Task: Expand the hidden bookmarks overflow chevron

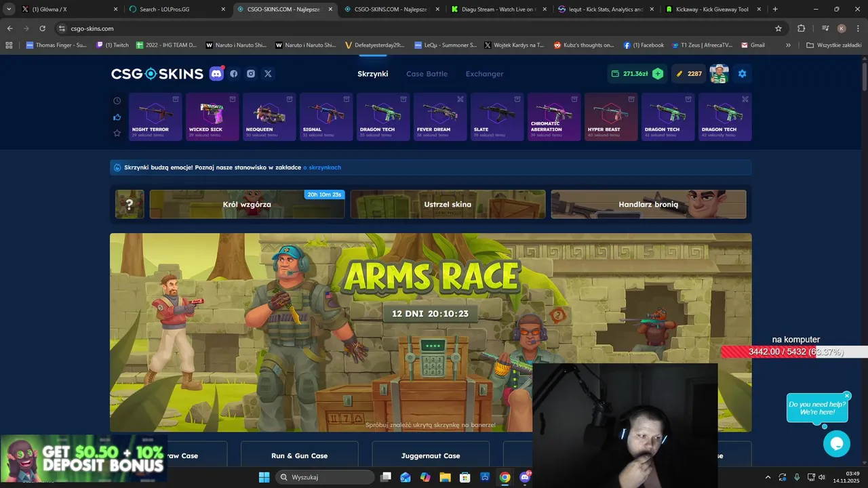Action: (788, 45)
